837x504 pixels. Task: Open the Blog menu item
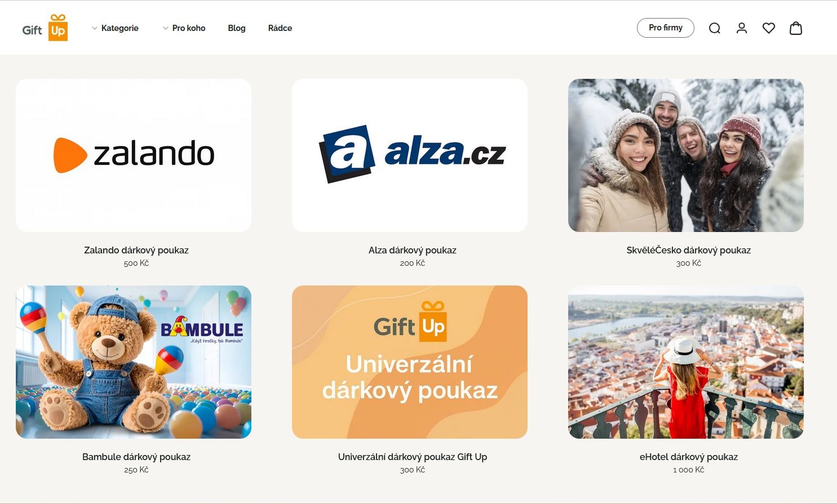click(x=237, y=28)
